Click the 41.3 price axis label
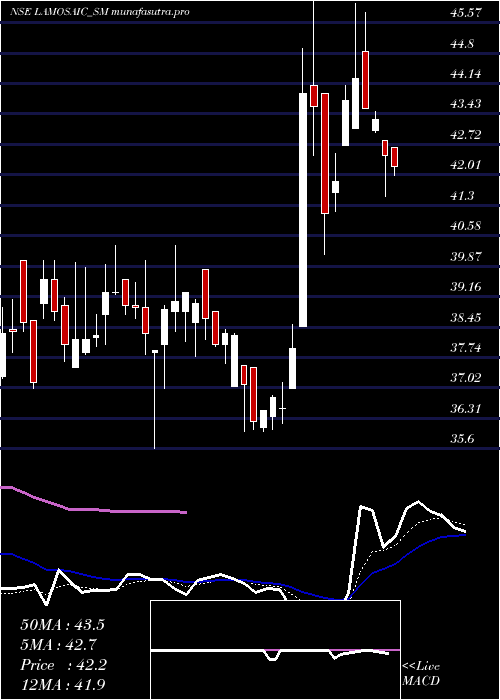This screenshot has width=500, height=700. (462, 196)
